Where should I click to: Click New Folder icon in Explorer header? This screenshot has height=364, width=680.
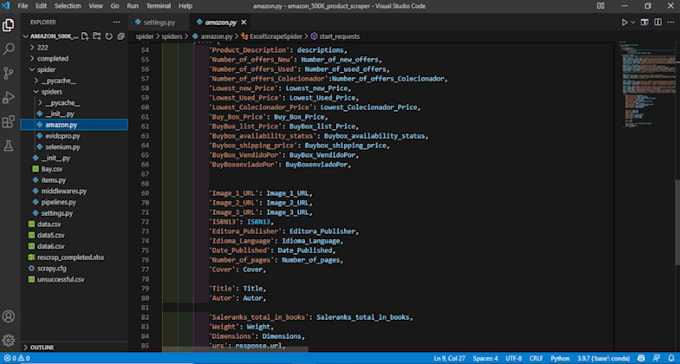pyautogui.click(x=97, y=36)
